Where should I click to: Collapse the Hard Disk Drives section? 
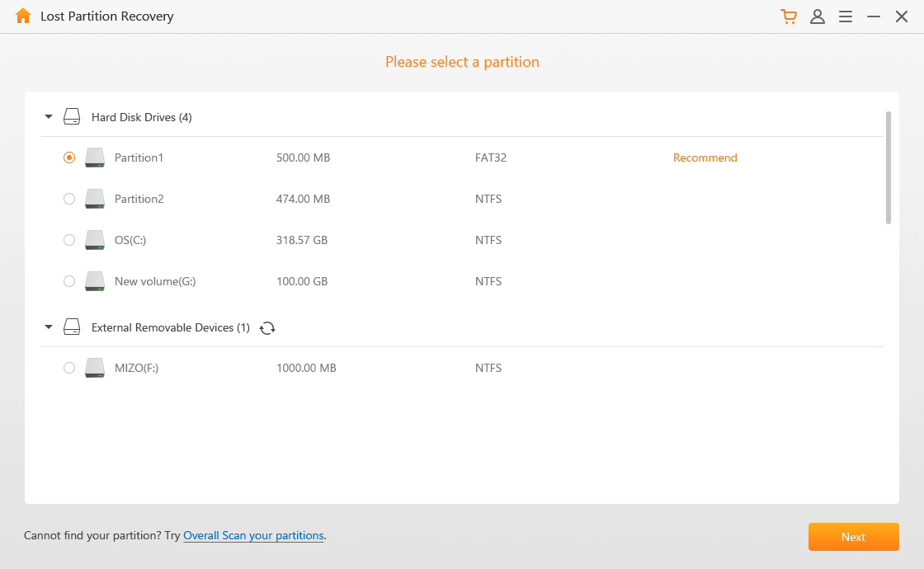pos(48,116)
